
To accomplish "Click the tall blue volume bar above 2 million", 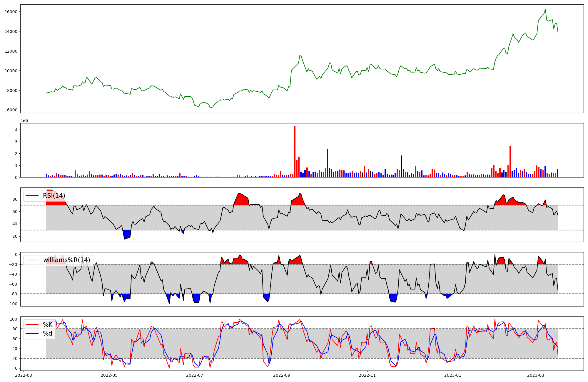I will pyautogui.click(x=328, y=163).
